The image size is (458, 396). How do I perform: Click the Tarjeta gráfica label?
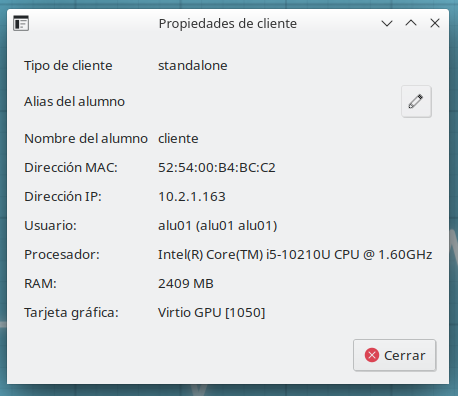pyautogui.click(x=71, y=313)
